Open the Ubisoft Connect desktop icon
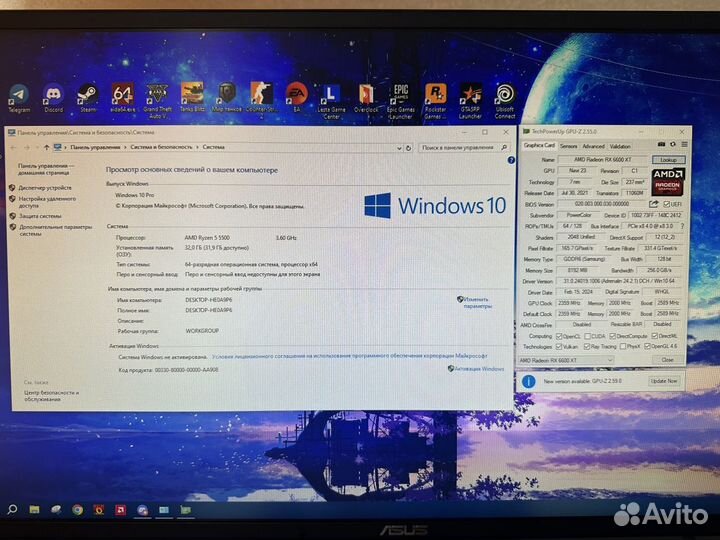The height and width of the screenshot is (540, 720). click(x=505, y=97)
